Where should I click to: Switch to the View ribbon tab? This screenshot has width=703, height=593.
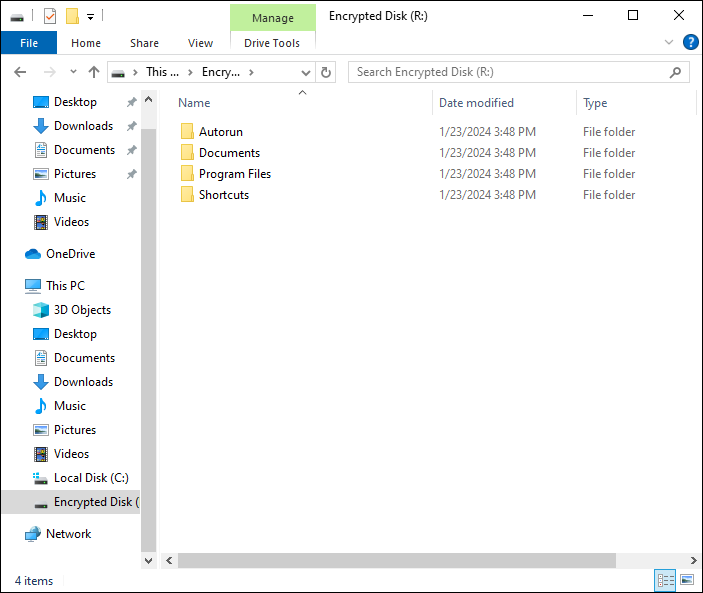(x=200, y=43)
